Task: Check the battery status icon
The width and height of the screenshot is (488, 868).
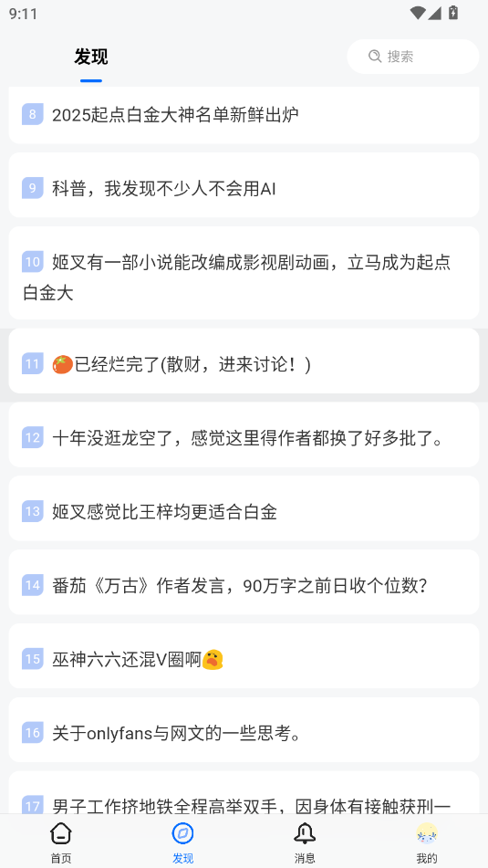Action: click(x=453, y=12)
